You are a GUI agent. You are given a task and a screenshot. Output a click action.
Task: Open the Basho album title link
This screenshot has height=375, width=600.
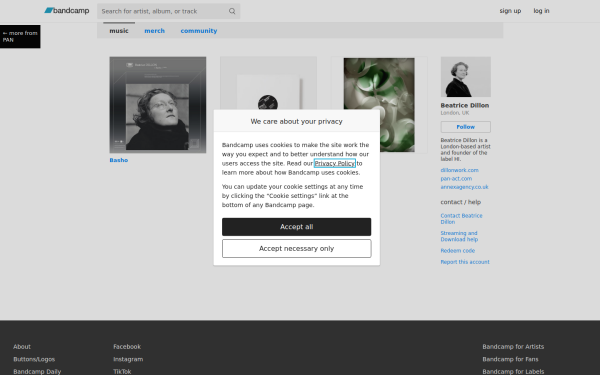pyautogui.click(x=119, y=160)
